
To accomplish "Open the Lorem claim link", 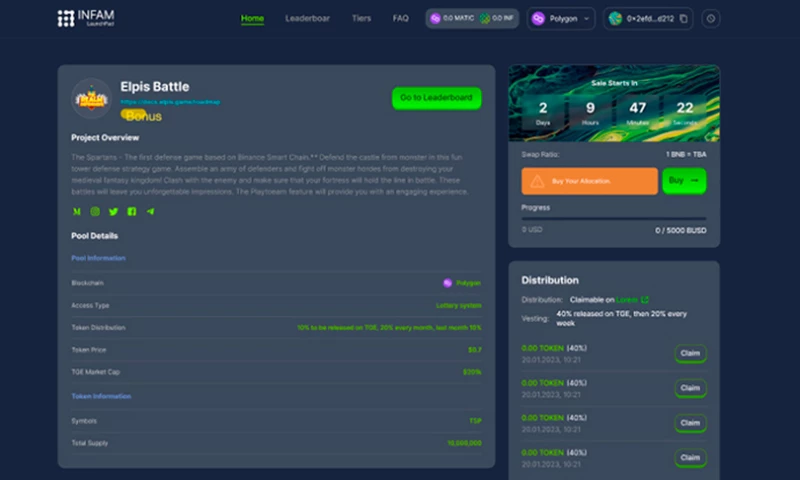I will pyautogui.click(x=627, y=299).
